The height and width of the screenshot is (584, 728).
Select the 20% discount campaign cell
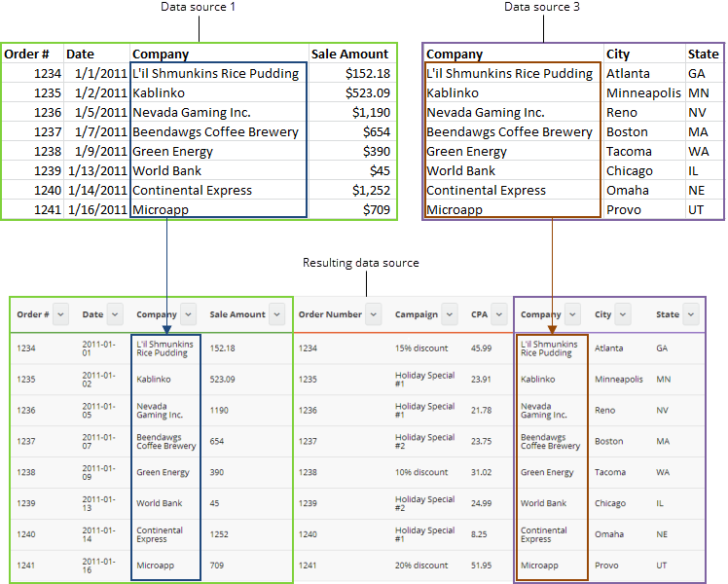pos(421,565)
